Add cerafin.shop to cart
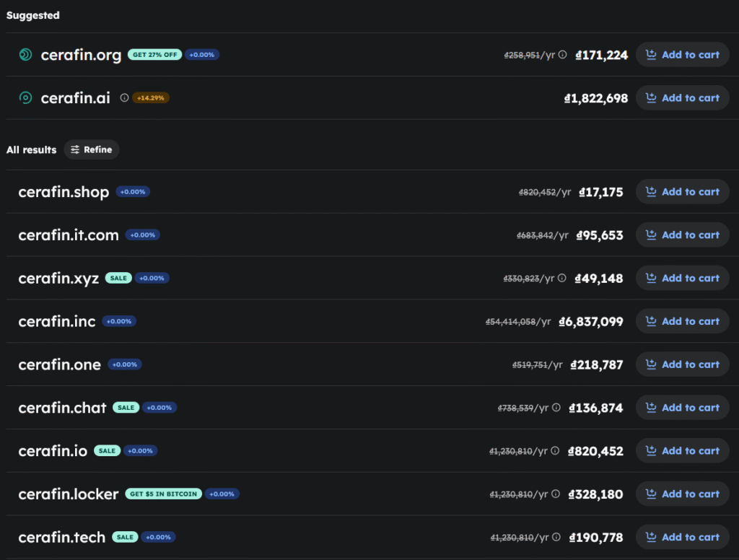Image resolution: width=739 pixels, height=560 pixels. coord(682,192)
